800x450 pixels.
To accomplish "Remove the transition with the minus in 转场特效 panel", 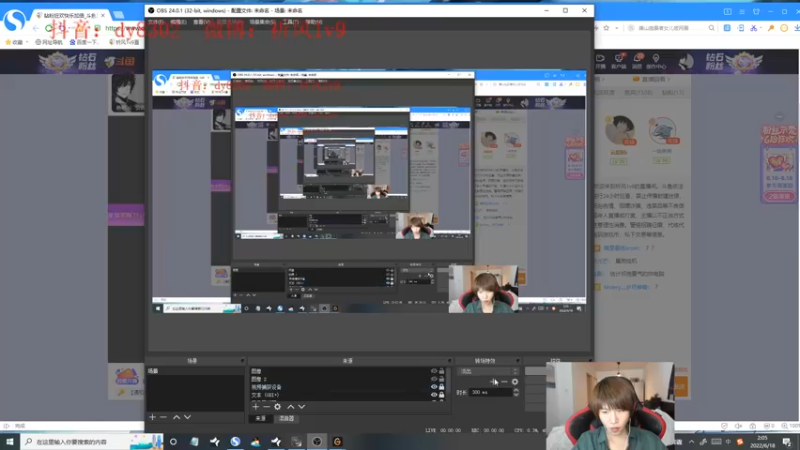I will point(504,381).
